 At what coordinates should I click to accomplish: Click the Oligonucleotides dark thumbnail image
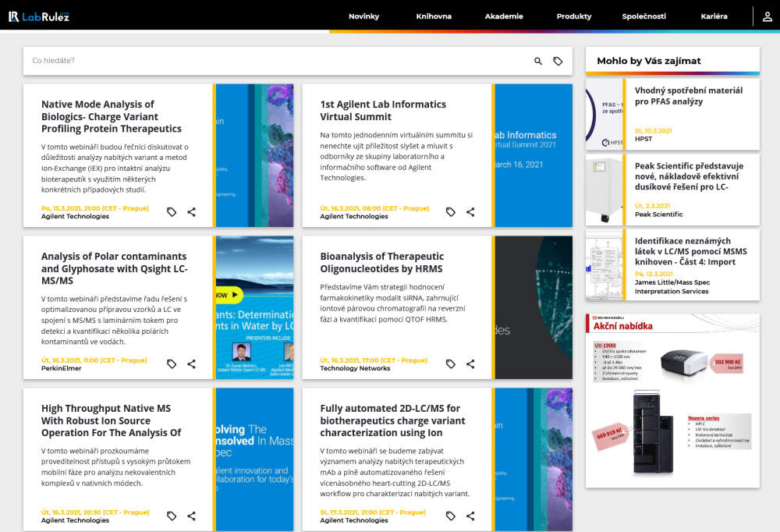coord(534,307)
